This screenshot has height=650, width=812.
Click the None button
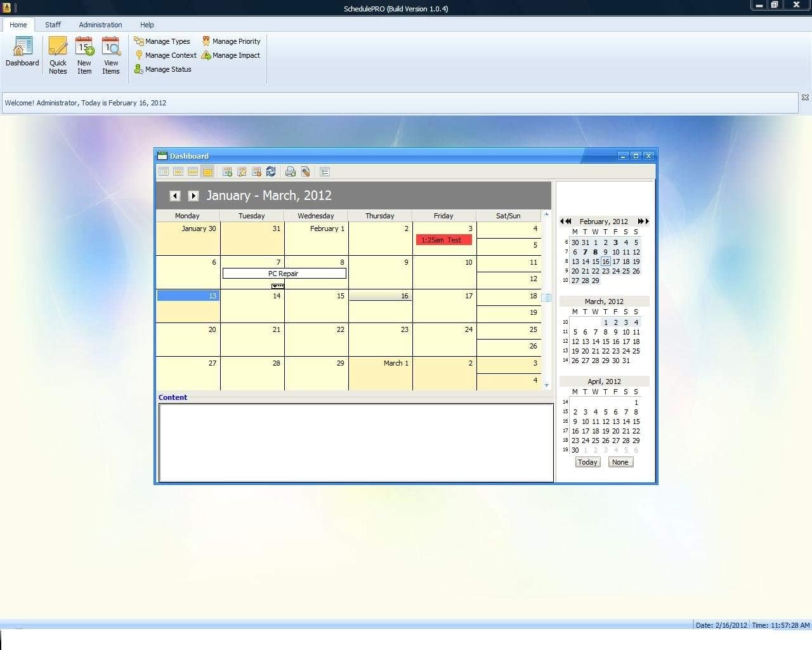pyautogui.click(x=620, y=462)
